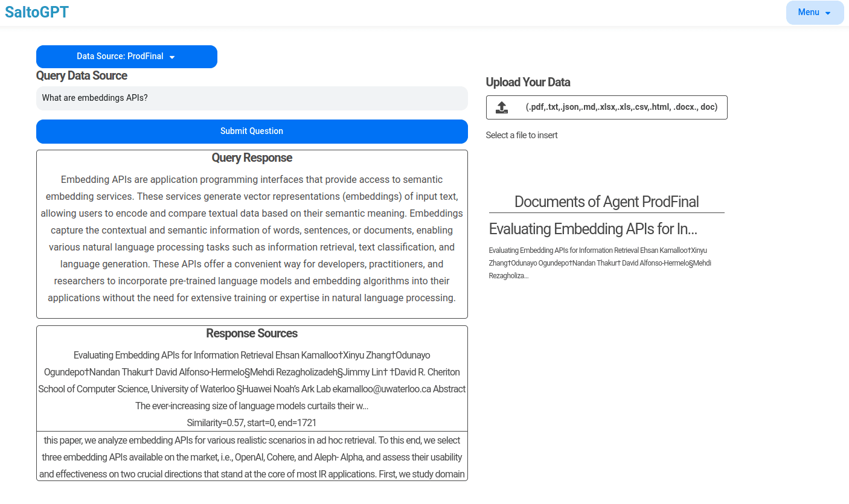Click the accepted file types label in upload box
Image resolution: width=849 pixels, height=504 pixels.
point(621,107)
